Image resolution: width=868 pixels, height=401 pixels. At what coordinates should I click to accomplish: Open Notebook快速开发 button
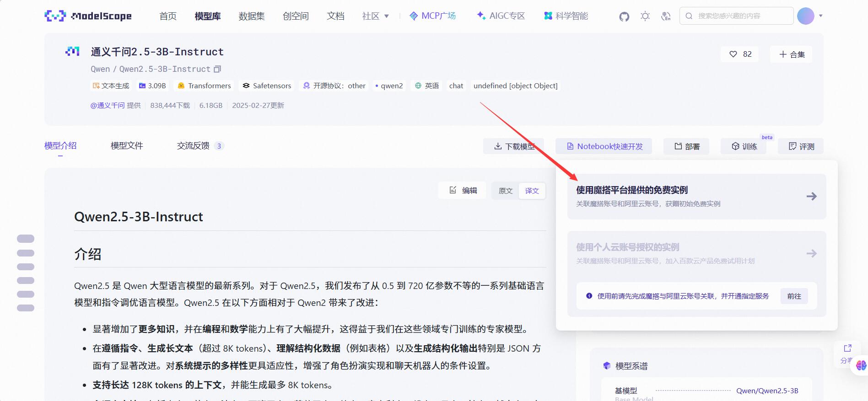pos(604,146)
